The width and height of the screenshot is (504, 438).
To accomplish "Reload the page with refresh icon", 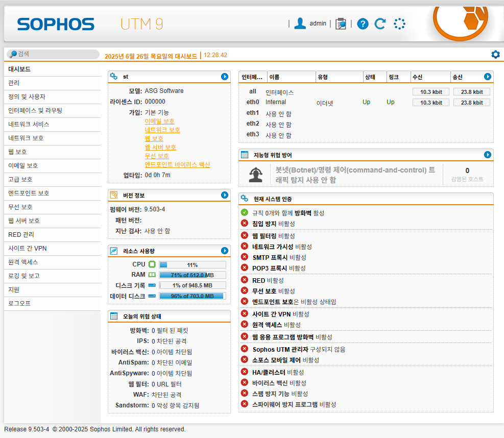I will coord(380,24).
